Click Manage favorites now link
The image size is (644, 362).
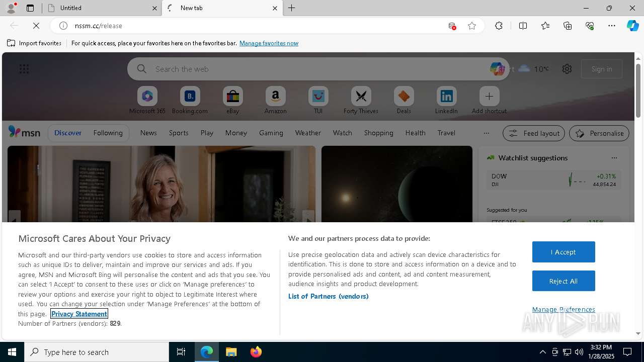point(269,43)
